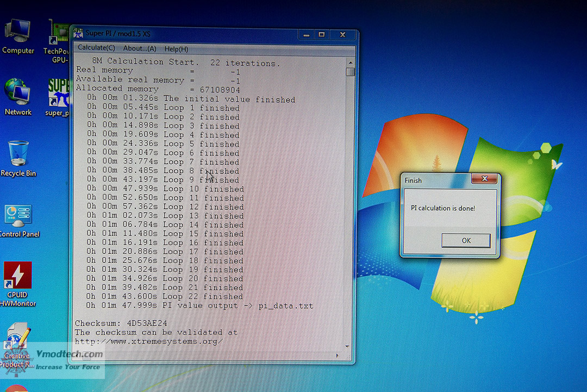Open the Recycle Bin icon

pos(18,158)
